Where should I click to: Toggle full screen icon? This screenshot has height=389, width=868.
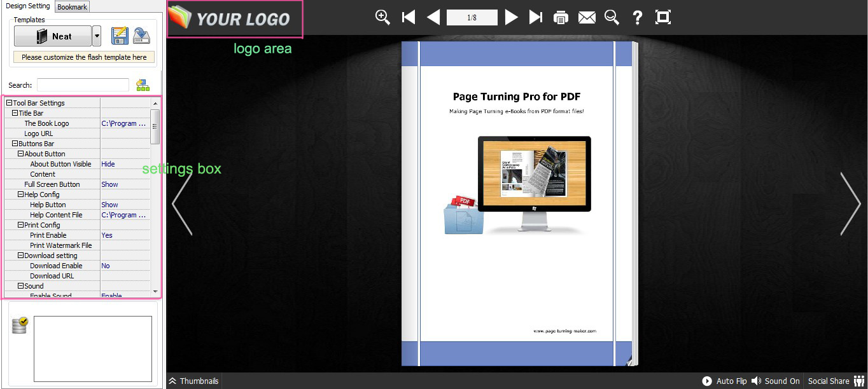[663, 17]
